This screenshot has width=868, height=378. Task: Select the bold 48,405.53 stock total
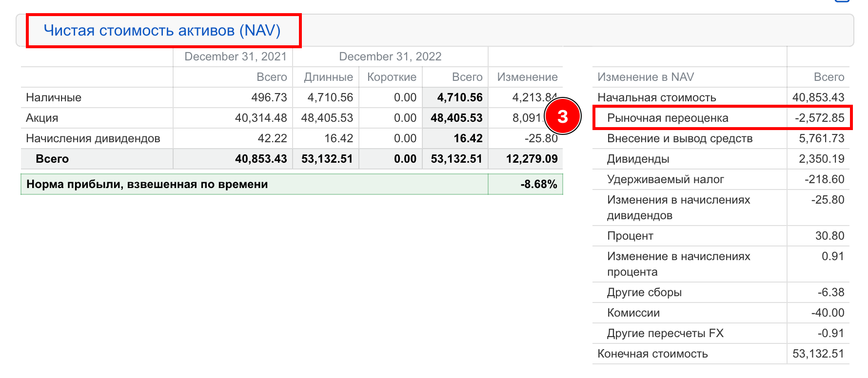(x=456, y=118)
